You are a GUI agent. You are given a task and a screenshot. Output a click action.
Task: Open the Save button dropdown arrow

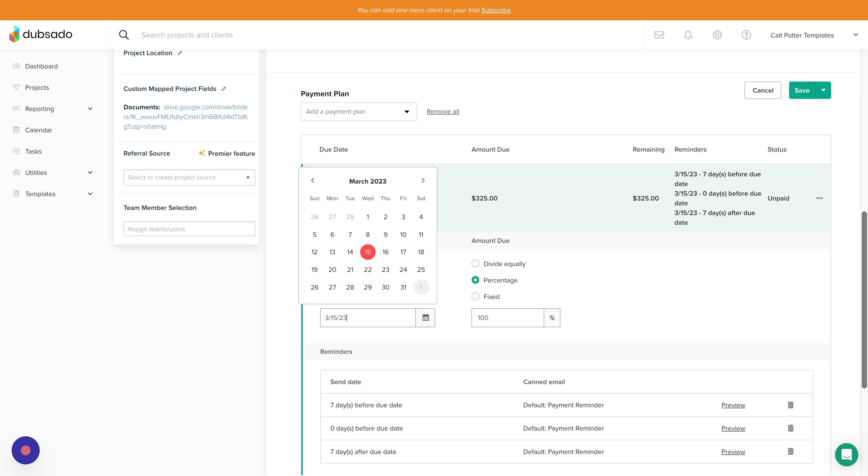(x=823, y=90)
